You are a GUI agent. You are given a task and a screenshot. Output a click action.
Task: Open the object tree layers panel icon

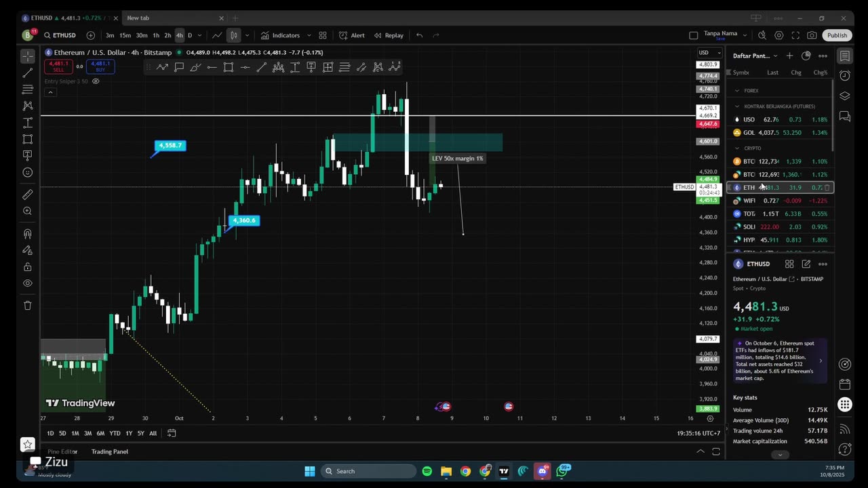tap(844, 96)
